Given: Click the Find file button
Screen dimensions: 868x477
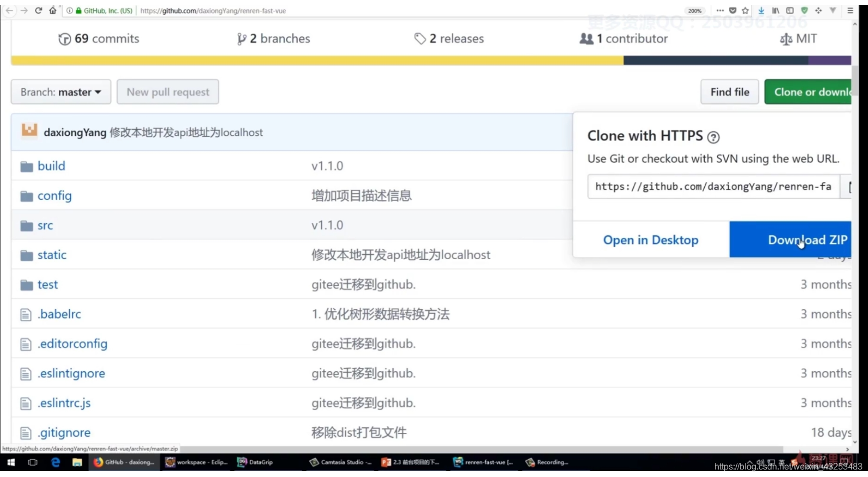Looking at the screenshot, I should tap(730, 92).
